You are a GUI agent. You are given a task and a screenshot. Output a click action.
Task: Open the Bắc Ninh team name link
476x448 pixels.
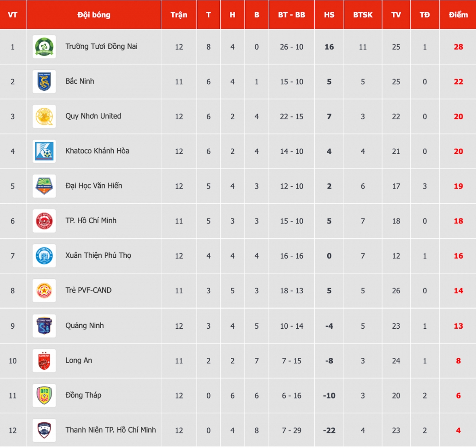point(80,81)
